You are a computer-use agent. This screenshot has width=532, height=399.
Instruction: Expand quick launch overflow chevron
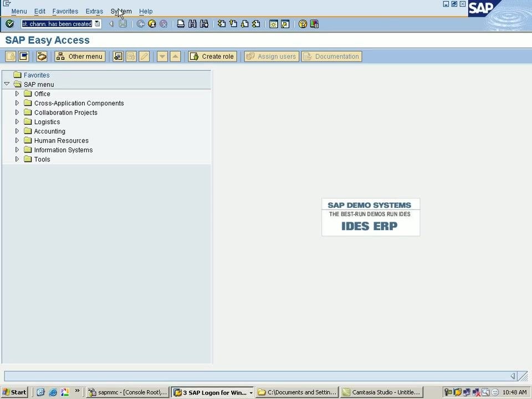[77, 391]
